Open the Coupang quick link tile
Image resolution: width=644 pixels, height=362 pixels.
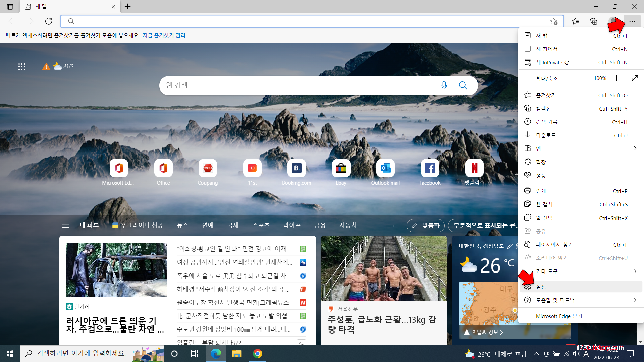coord(208,168)
